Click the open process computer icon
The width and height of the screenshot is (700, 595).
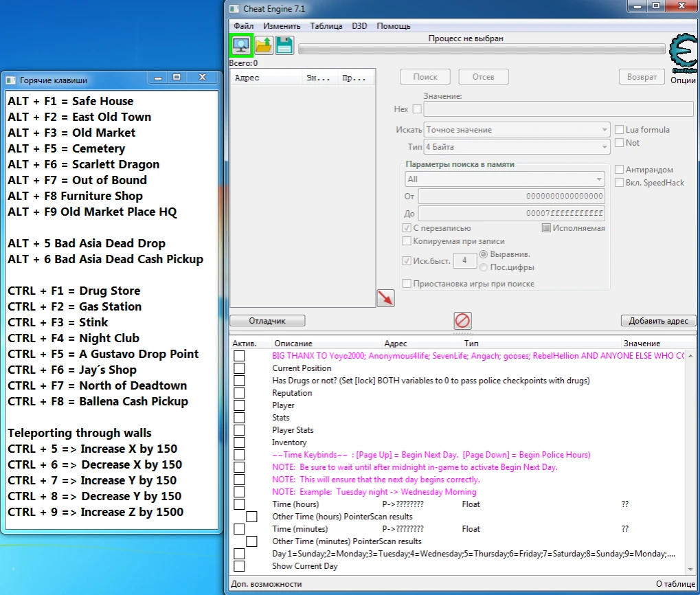[241, 45]
